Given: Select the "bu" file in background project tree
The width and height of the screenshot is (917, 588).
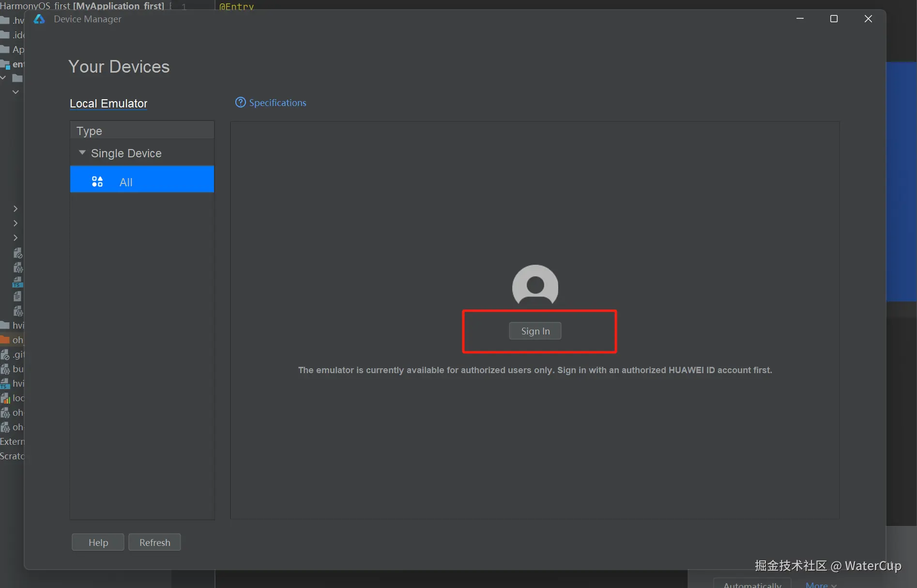Looking at the screenshot, I should (13, 369).
